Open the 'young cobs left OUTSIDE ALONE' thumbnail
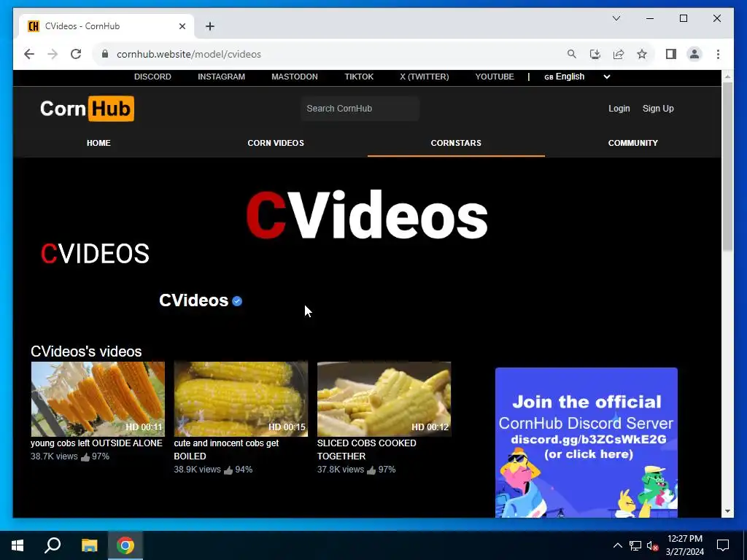This screenshot has width=747, height=560. pyautogui.click(x=98, y=399)
